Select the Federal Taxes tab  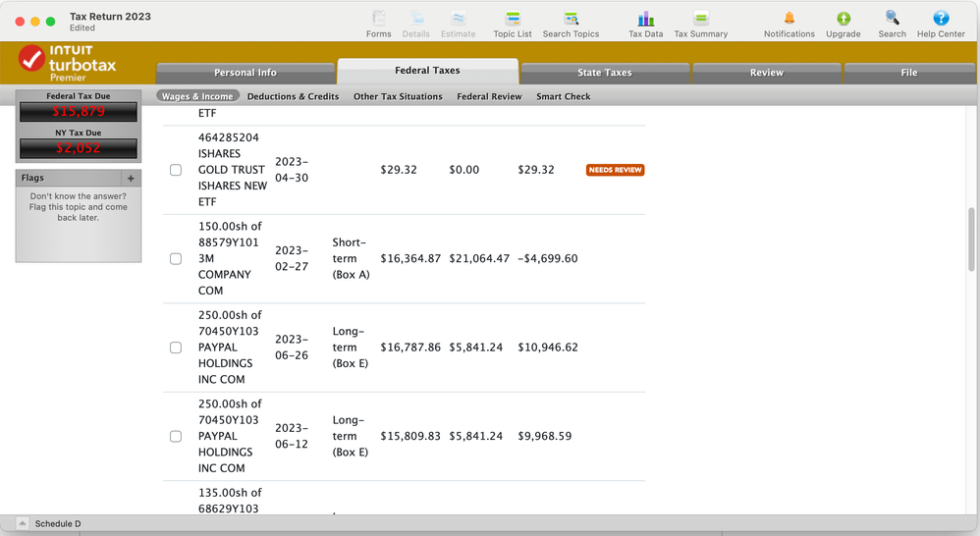click(x=427, y=71)
